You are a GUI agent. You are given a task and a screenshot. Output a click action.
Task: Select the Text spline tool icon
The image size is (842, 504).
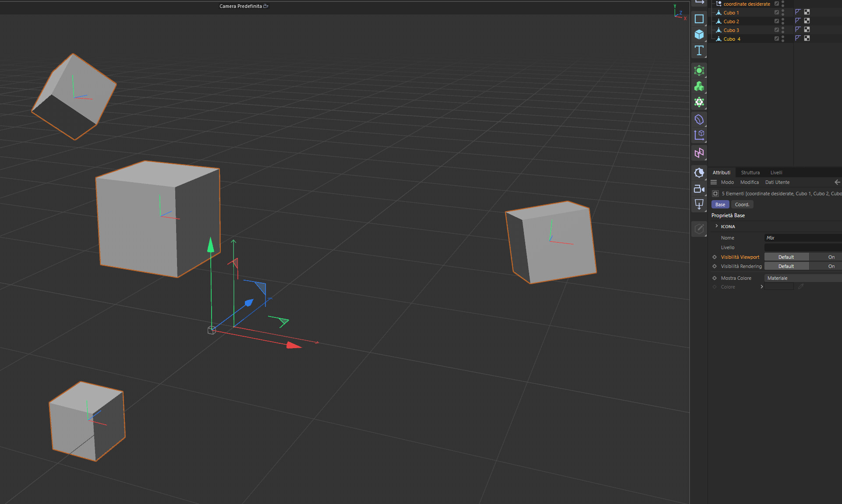coord(699,50)
